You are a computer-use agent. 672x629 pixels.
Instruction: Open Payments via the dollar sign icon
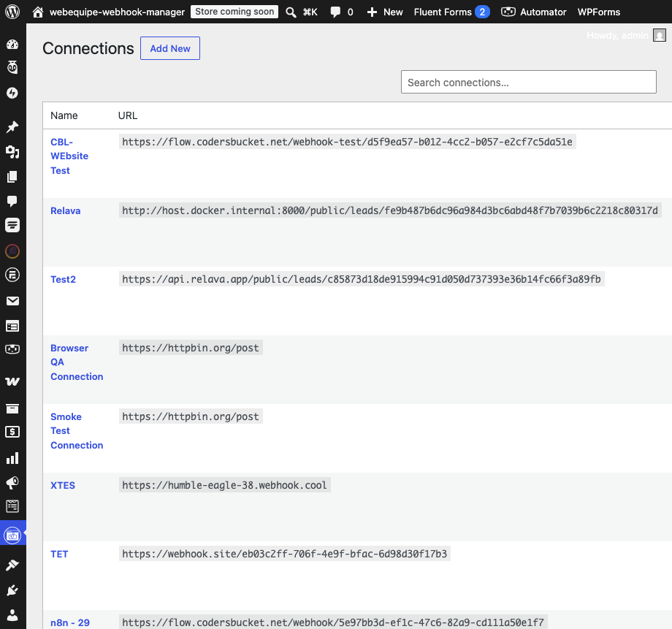pos(12,432)
